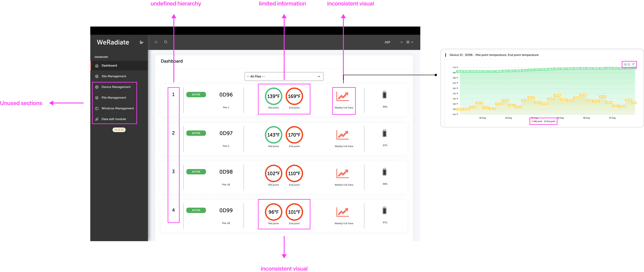Reset the chart zoom with refresh icon
The image size is (644, 272).
coord(634,64)
